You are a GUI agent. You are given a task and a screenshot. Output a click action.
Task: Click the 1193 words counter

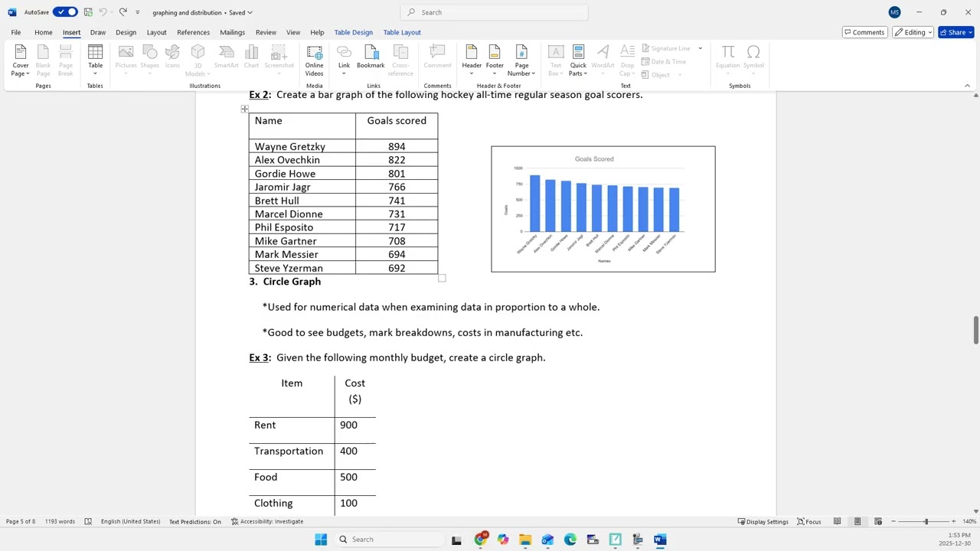coord(60,521)
